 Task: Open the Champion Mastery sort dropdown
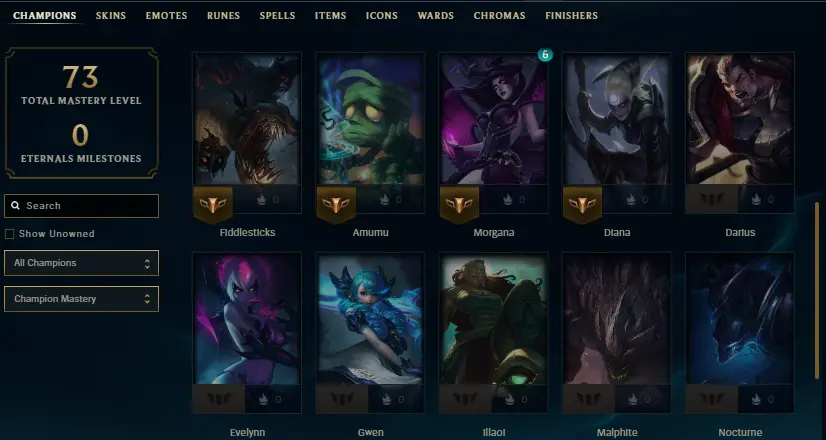point(81,299)
